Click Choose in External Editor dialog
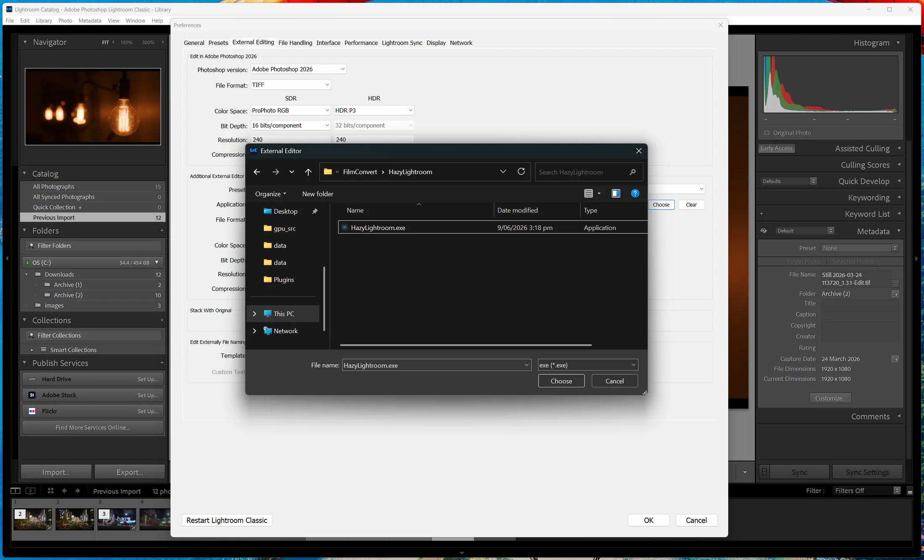 point(561,381)
